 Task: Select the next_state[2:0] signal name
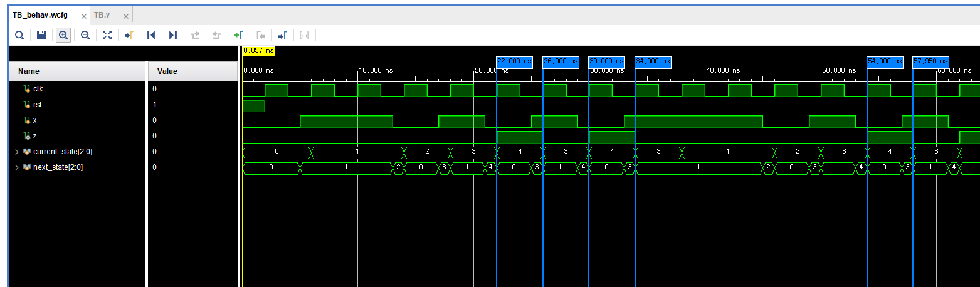58,167
